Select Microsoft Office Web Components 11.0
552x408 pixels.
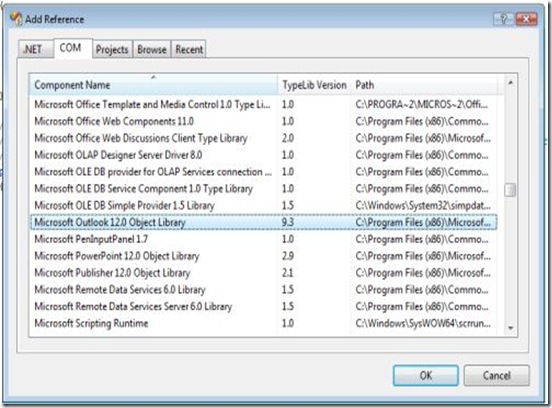(263, 121)
